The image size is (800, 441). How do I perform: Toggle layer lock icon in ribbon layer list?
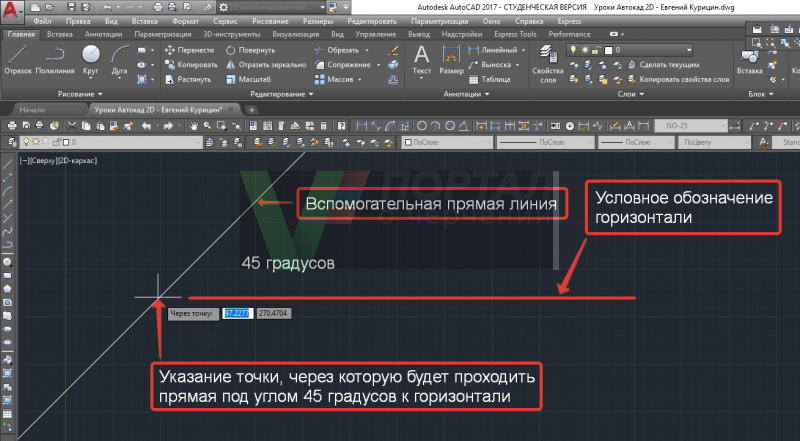596,50
